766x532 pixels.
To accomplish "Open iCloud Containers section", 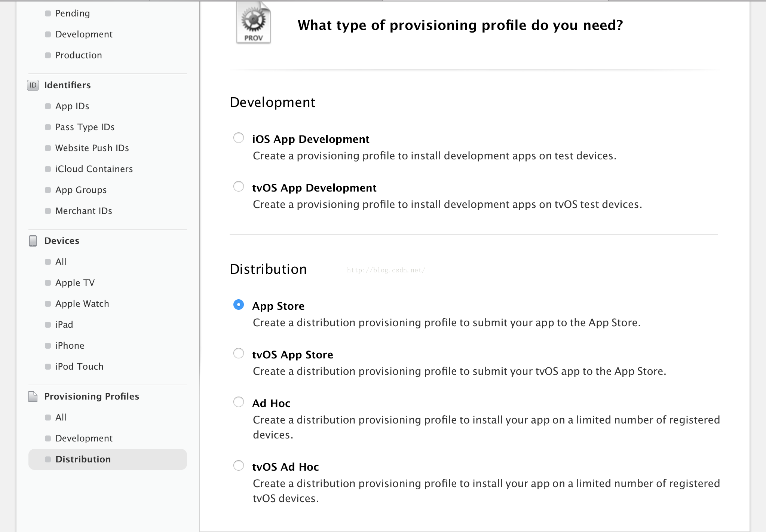I will coord(94,169).
